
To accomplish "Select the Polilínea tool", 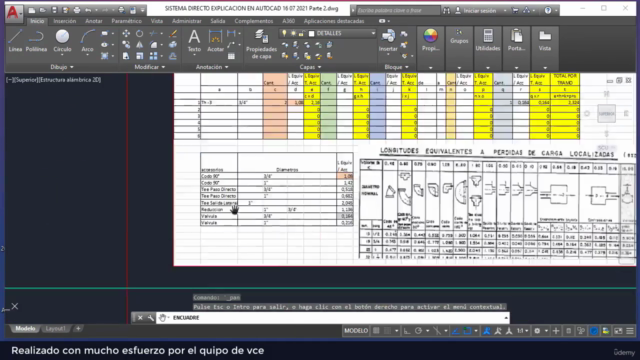I will coord(36,41).
